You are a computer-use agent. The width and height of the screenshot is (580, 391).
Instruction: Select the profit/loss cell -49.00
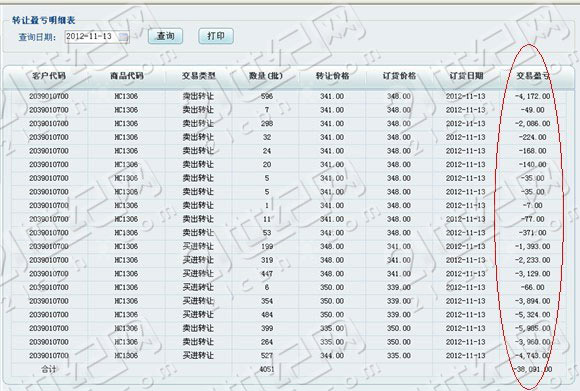click(x=533, y=110)
